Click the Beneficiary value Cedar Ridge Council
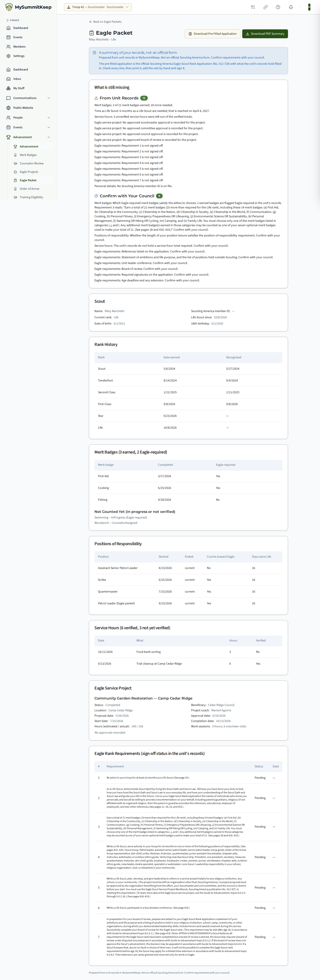 click(x=221, y=705)
